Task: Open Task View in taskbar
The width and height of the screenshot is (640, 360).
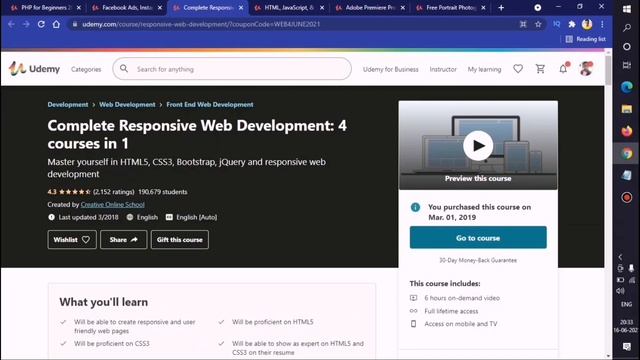Action: pos(627,65)
